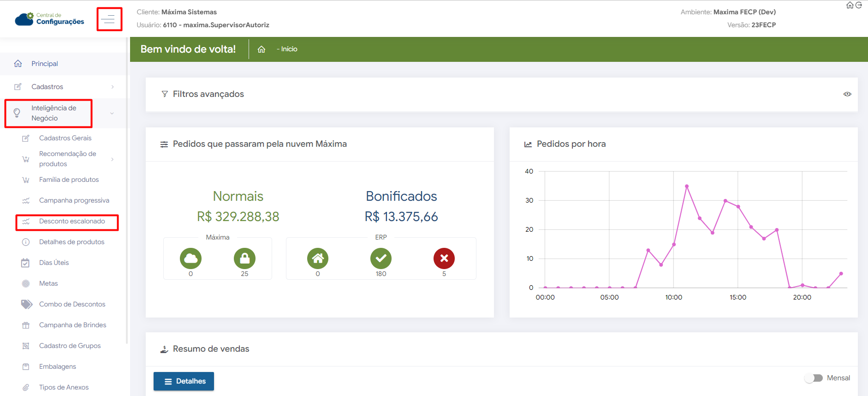Expand Recomendação de produtos submenu arrow
The width and height of the screenshot is (868, 396).
113,159
